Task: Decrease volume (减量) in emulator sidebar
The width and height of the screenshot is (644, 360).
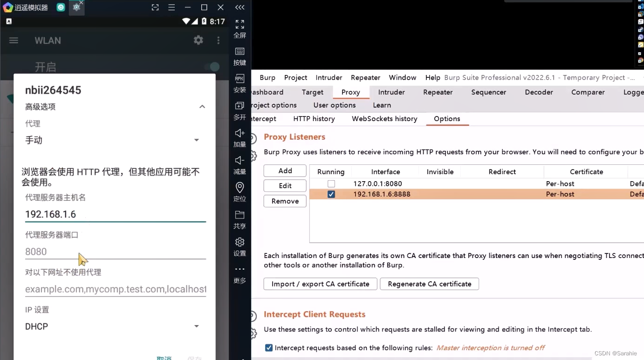Action: click(x=240, y=165)
